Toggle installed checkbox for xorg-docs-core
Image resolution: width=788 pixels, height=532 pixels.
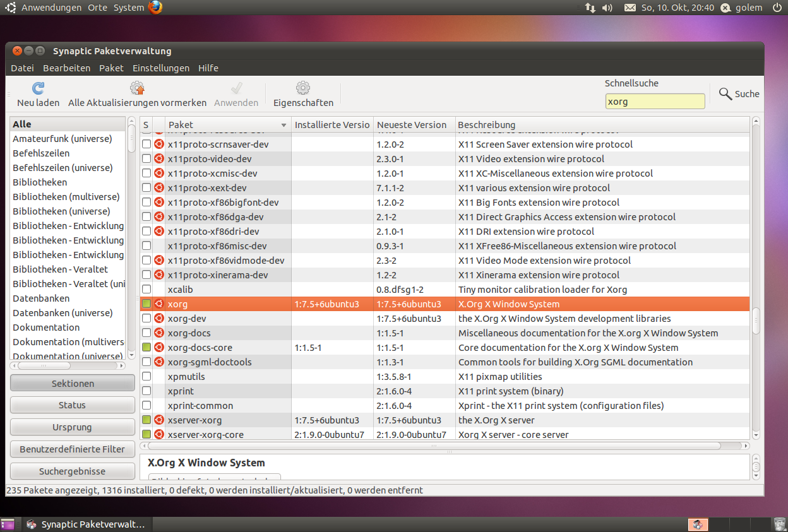146,348
